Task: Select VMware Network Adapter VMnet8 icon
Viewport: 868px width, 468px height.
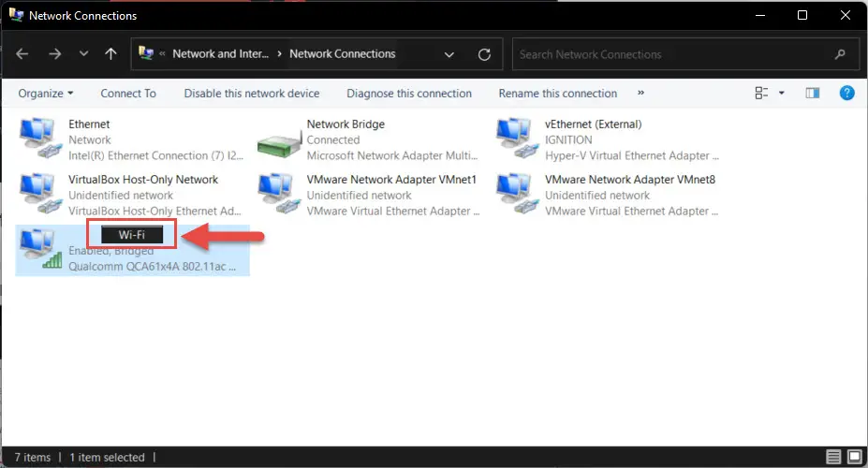Action: (517, 193)
